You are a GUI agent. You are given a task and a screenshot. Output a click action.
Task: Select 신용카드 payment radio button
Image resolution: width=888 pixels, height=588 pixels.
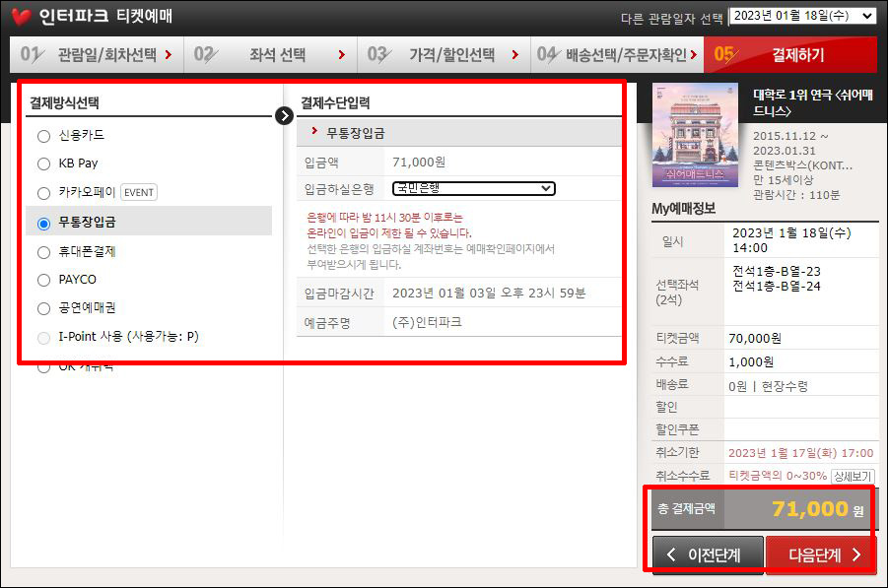click(43, 136)
